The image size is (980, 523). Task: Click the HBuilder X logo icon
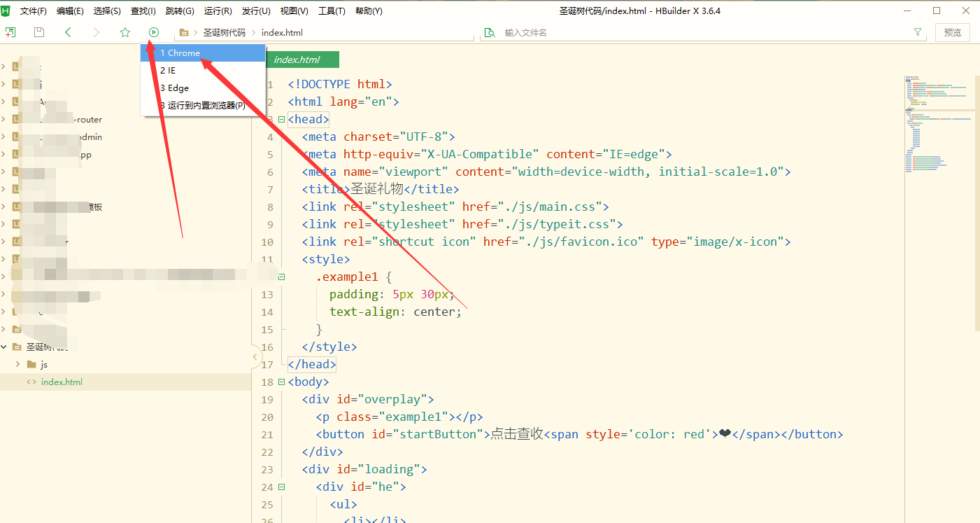pos(6,11)
